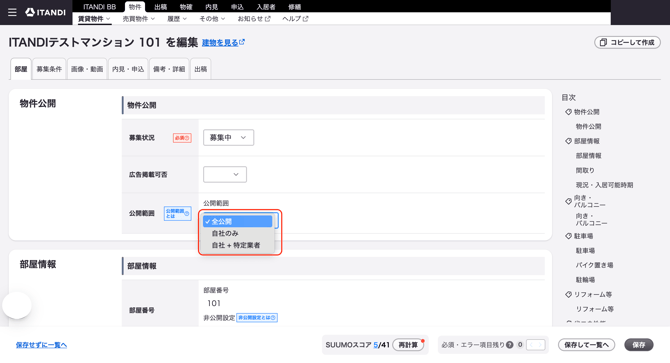Select 自社 + 特定業者 option
Image resolution: width=670 pixels, height=363 pixels.
click(x=238, y=245)
